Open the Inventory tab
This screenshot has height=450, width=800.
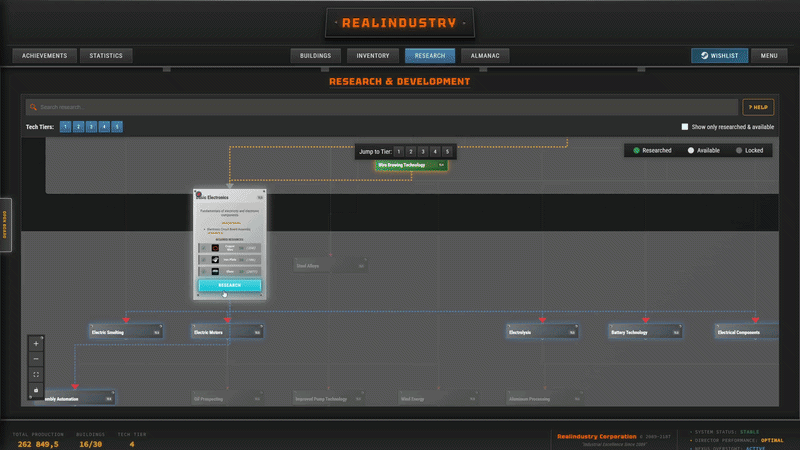pyautogui.click(x=373, y=56)
